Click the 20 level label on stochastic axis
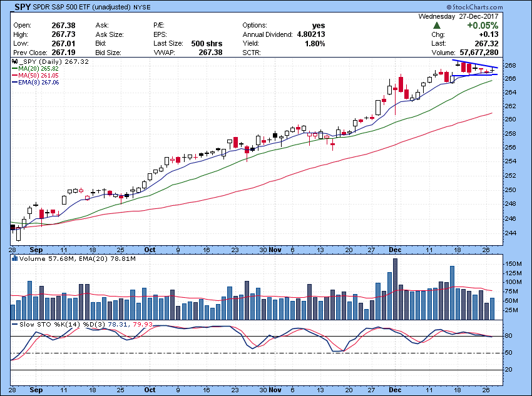Viewport: 532px width, 396px height. point(508,370)
